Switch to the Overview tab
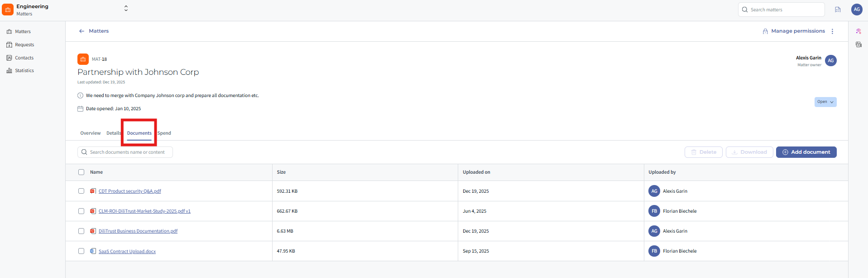 tap(91, 133)
